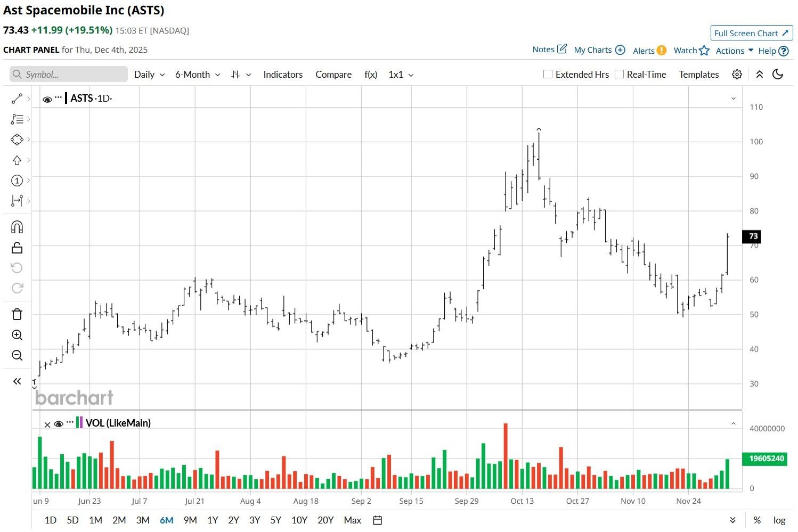Open the Indicators menu
This screenshot has width=798, height=532.
(283, 75)
